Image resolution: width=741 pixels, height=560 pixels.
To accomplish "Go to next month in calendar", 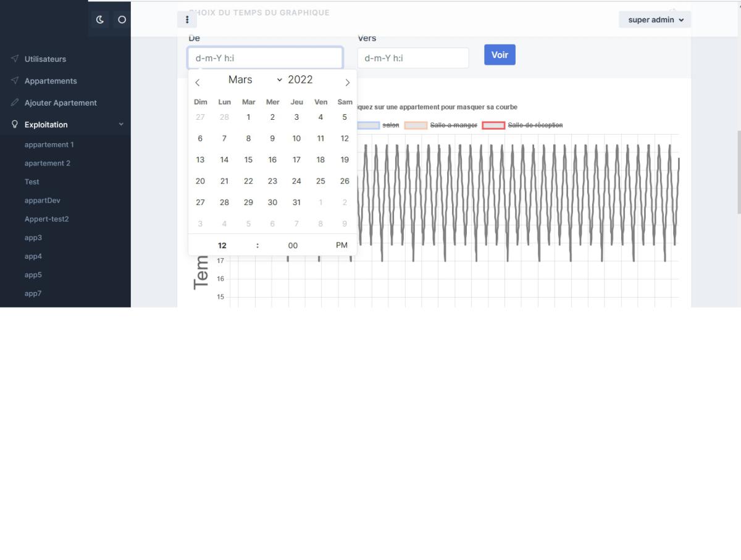I will [348, 82].
